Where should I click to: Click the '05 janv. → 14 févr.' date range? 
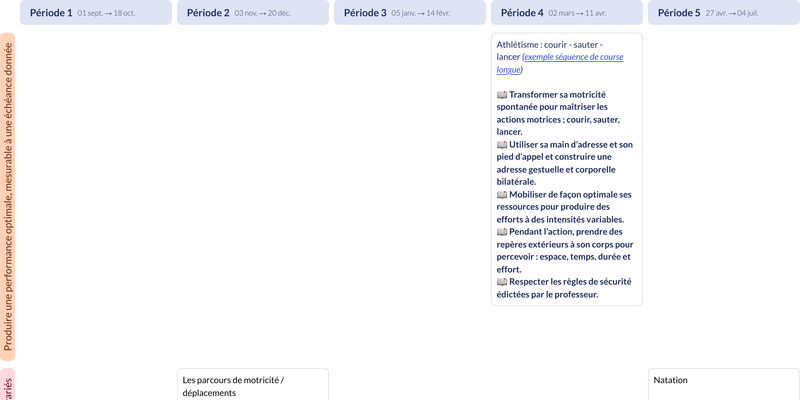click(420, 13)
